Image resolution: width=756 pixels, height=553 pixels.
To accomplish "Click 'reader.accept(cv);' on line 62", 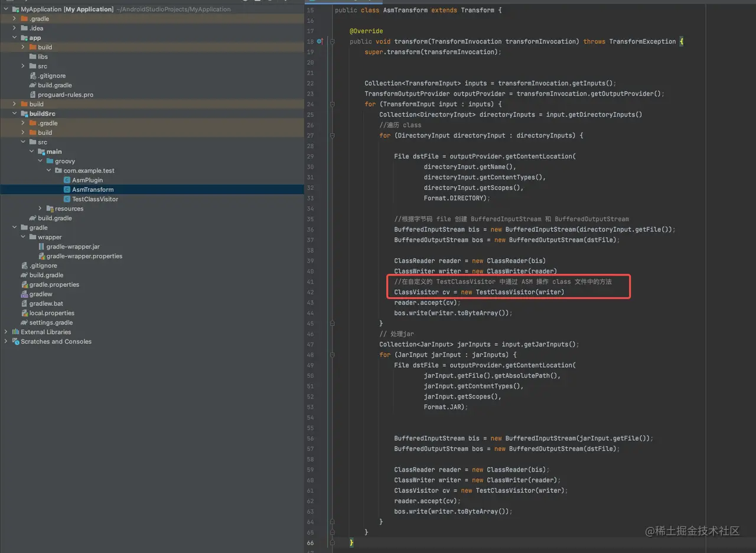I will click(x=428, y=501).
